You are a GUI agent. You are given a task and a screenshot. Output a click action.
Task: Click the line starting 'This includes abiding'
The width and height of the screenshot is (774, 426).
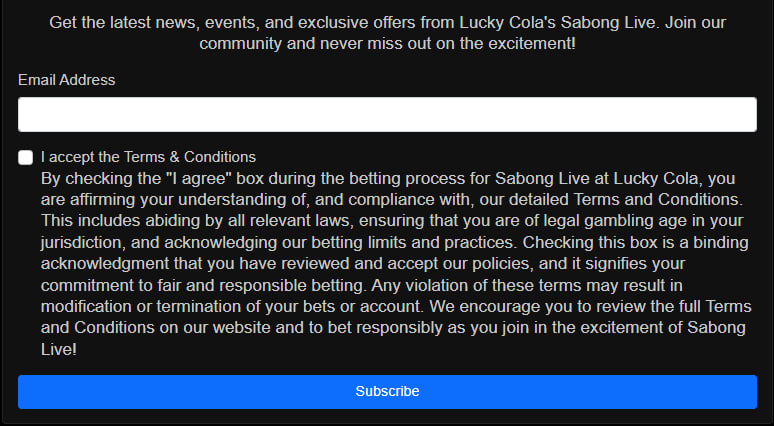click(392, 221)
